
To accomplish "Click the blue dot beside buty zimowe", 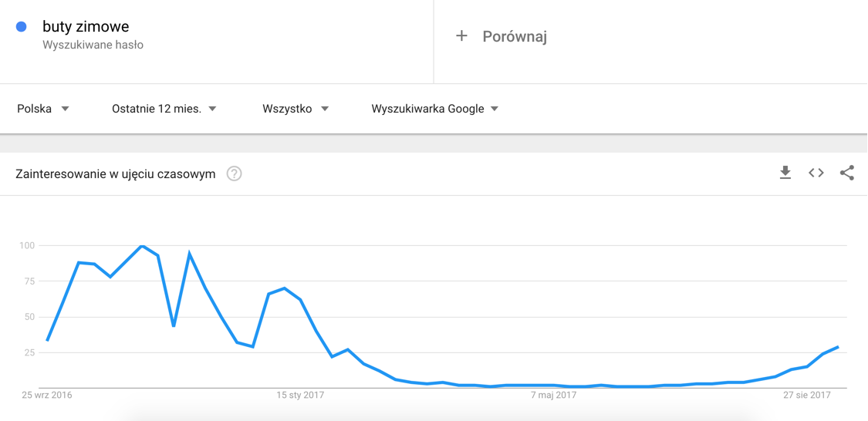I will pyautogui.click(x=22, y=27).
